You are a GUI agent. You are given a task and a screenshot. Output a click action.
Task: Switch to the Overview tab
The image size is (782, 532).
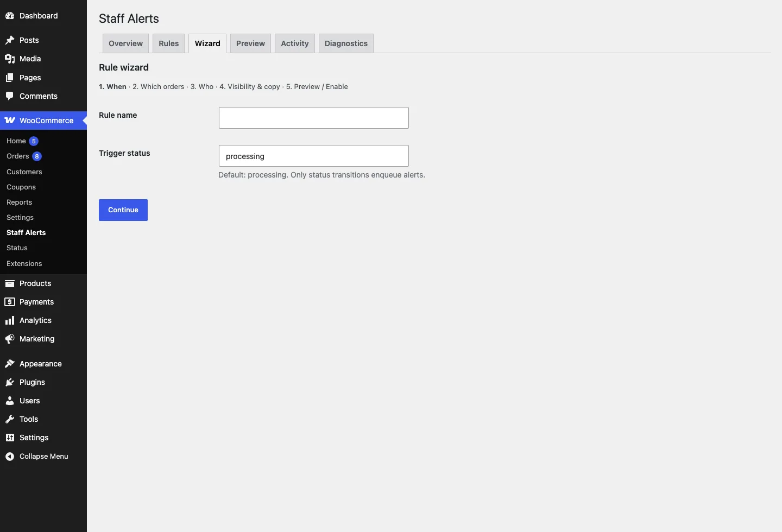coord(125,43)
